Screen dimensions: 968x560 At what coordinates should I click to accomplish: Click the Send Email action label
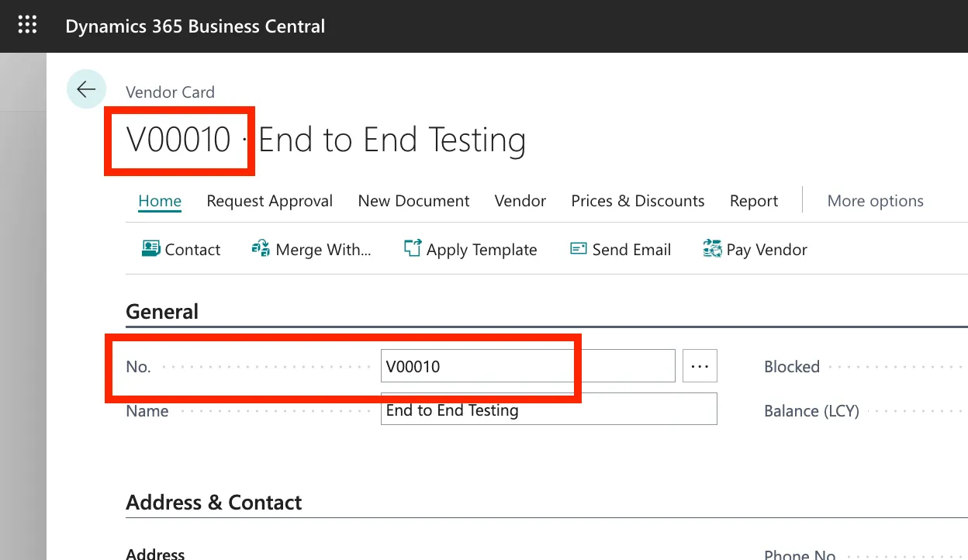point(631,250)
